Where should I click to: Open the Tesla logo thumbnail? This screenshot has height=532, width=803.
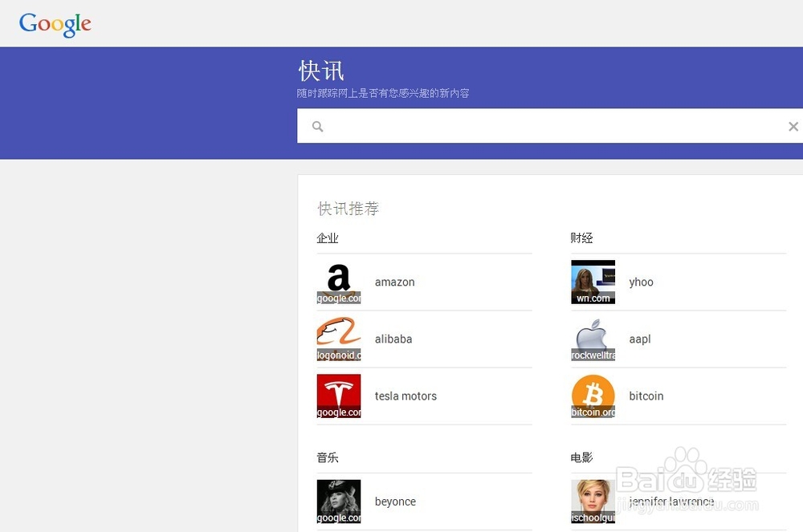[x=339, y=396]
